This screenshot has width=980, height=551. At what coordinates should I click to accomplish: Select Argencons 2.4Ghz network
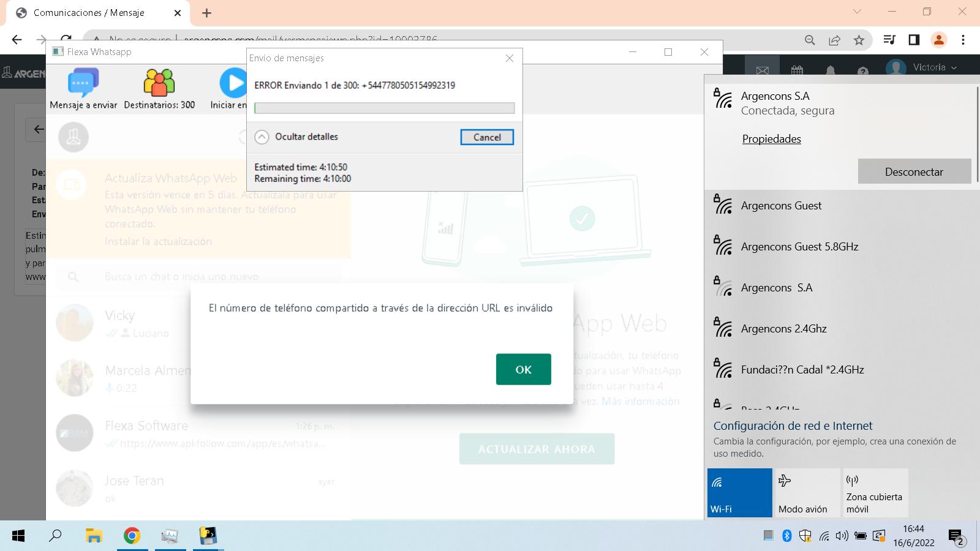click(x=841, y=329)
